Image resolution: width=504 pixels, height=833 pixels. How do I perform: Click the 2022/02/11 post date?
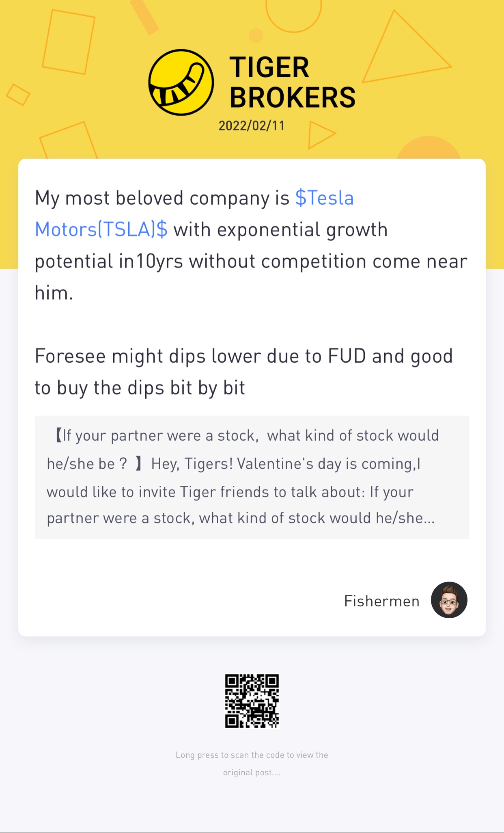[x=252, y=126]
